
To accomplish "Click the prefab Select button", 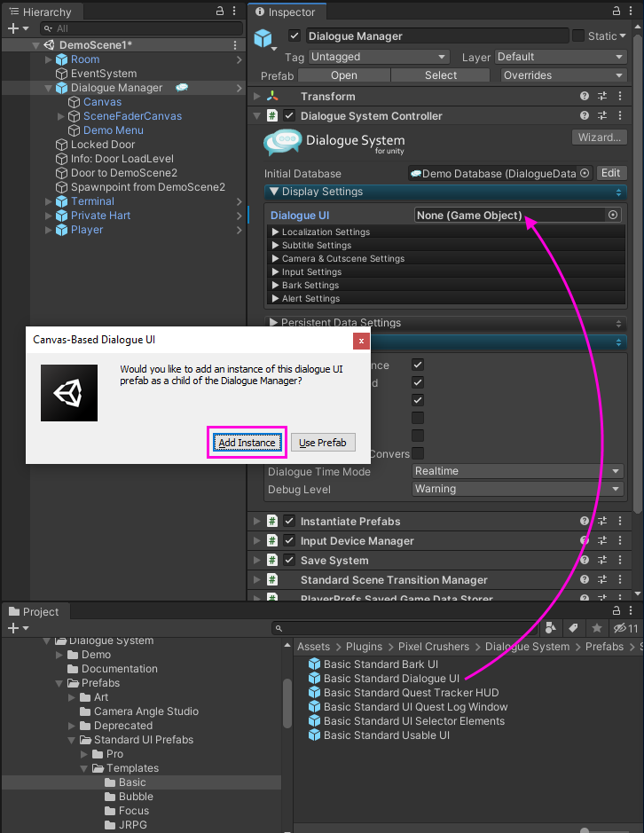I will click(441, 75).
